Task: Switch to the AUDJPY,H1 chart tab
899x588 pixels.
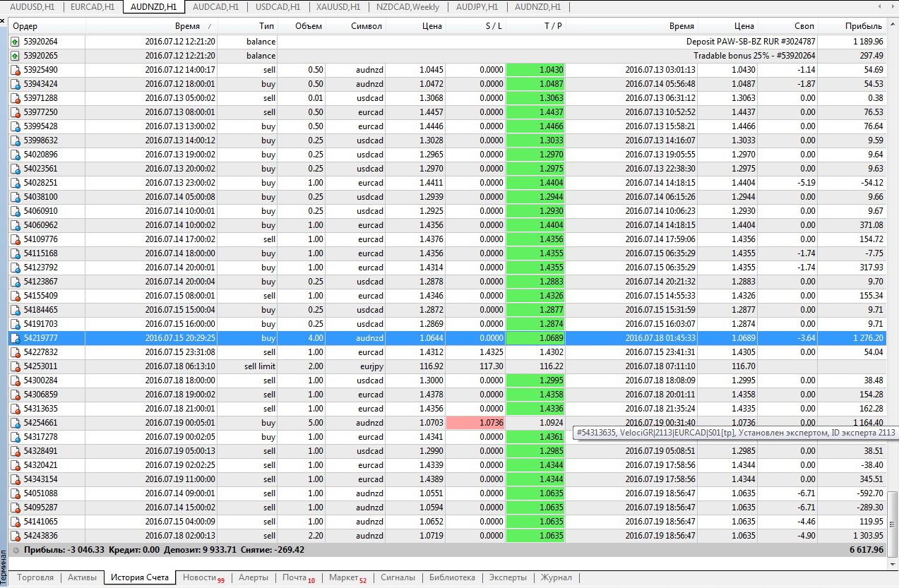Action: coord(477,7)
